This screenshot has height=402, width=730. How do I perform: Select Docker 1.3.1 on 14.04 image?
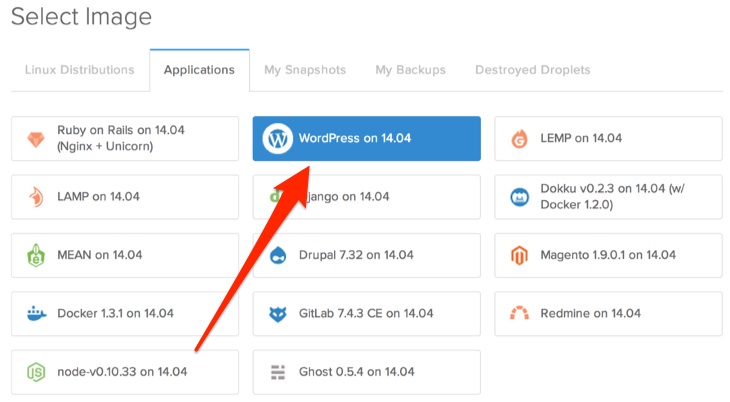pos(125,313)
